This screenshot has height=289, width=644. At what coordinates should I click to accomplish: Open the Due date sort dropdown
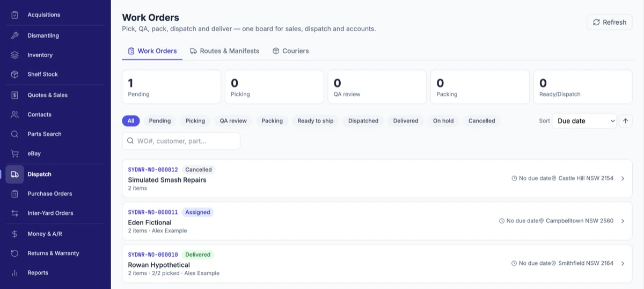point(584,121)
